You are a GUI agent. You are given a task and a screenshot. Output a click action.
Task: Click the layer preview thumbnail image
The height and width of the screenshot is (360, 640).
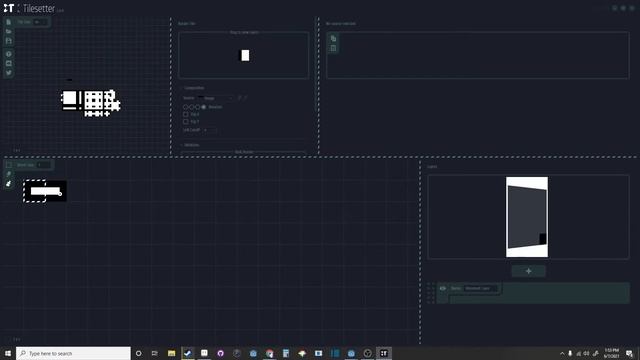[527, 217]
